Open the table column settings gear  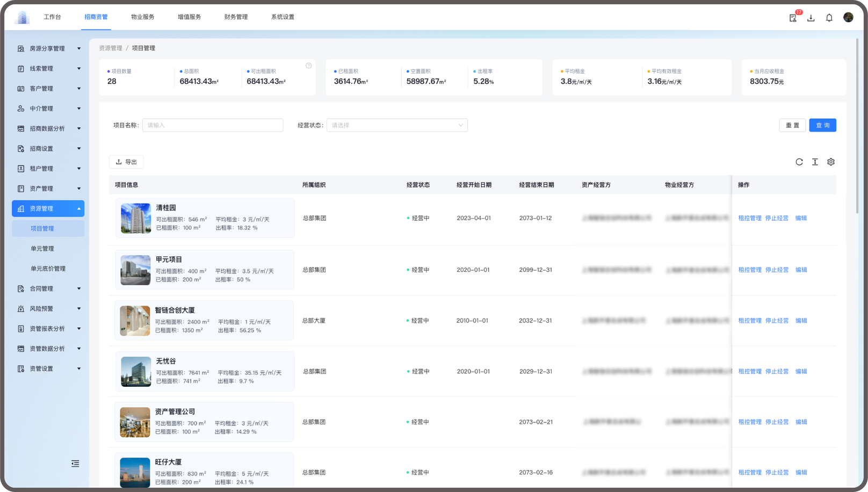[830, 162]
